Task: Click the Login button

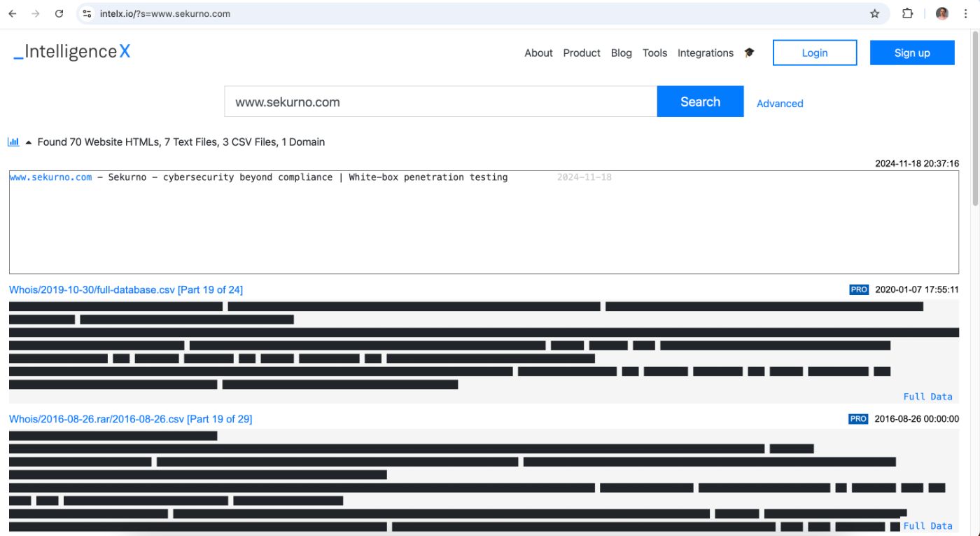Action: click(x=815, y=53)
